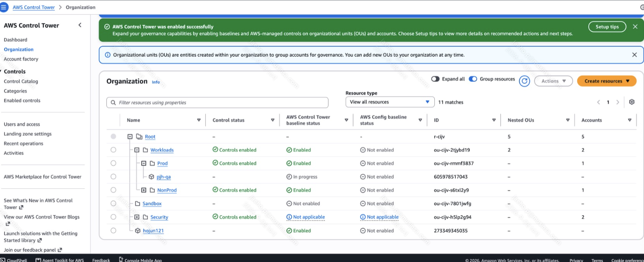Open the hamburger navigation menu icon
This screenshot has height=262, width=644.
pos(4,7)
